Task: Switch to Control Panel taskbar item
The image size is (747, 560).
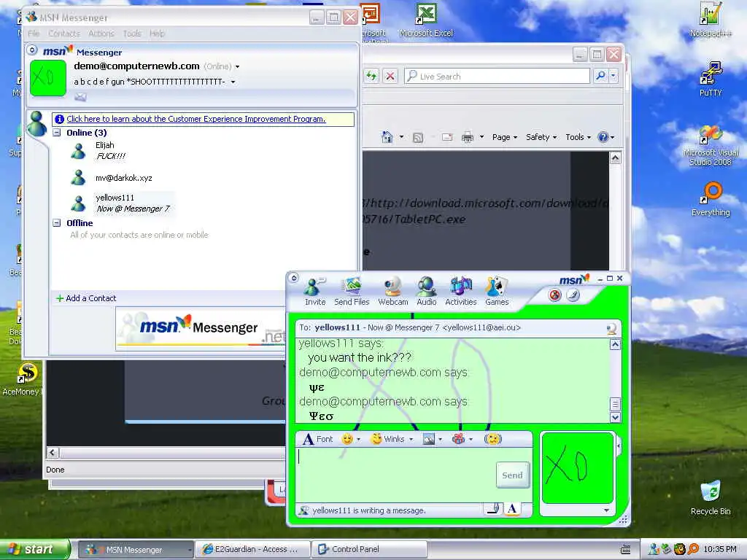Action: tap(369, 549)
